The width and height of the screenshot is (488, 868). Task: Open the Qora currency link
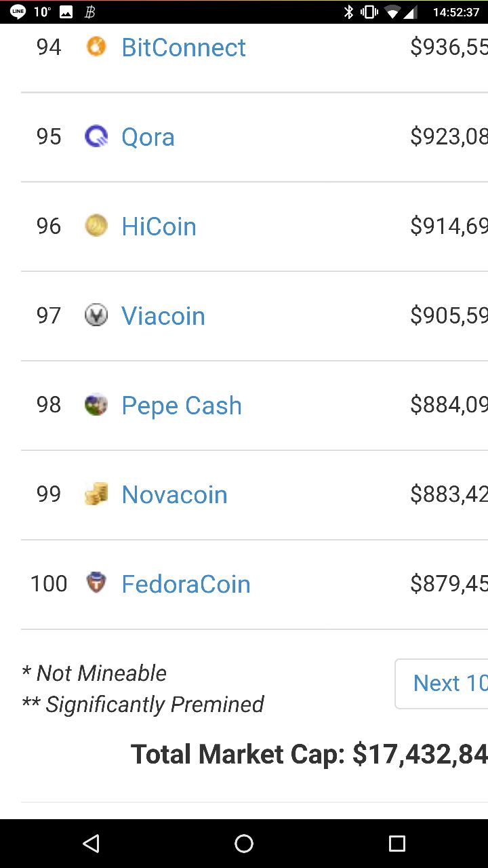click(x=148, y=137)
